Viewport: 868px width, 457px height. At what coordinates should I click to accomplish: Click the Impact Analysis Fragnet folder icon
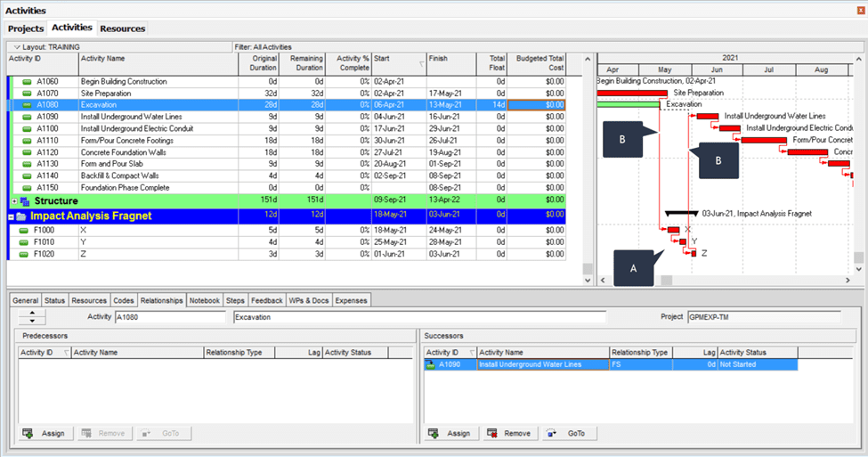click(21, 216)
